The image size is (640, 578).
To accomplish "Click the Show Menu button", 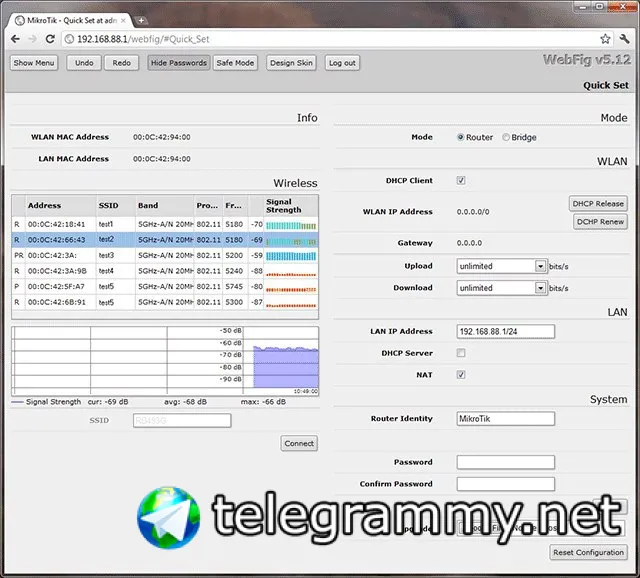I will coord(34,63).
